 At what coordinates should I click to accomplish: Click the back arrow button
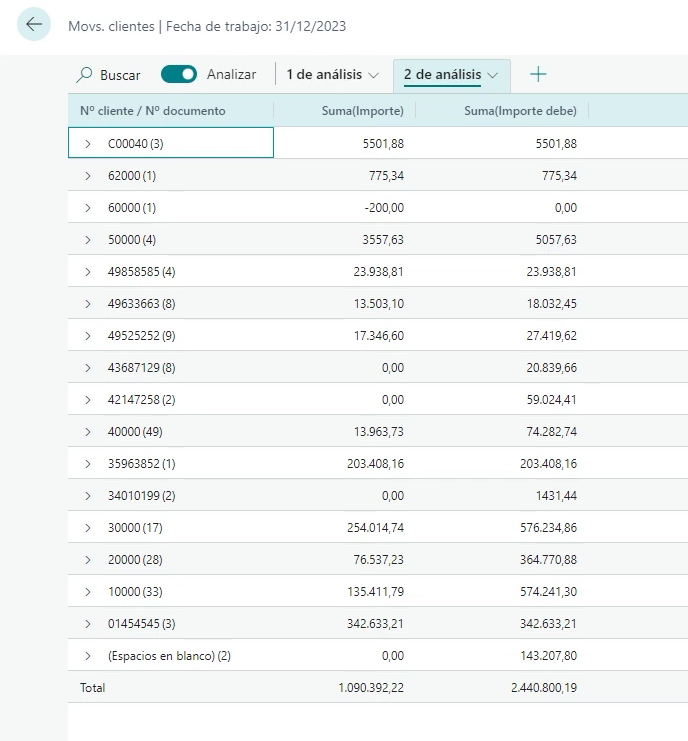[34, 25]
